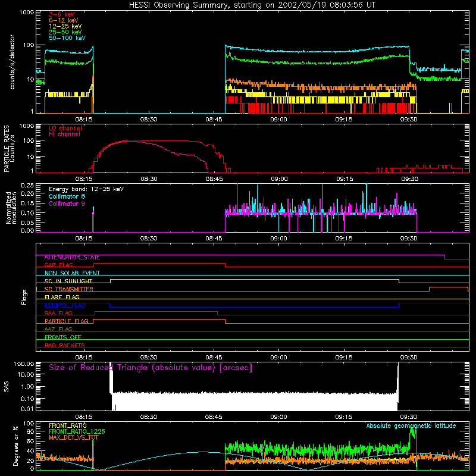Click the SC_IN_SUNLIGHT flag label
This screenshot has width=476, height=476.
coord(68,281)
